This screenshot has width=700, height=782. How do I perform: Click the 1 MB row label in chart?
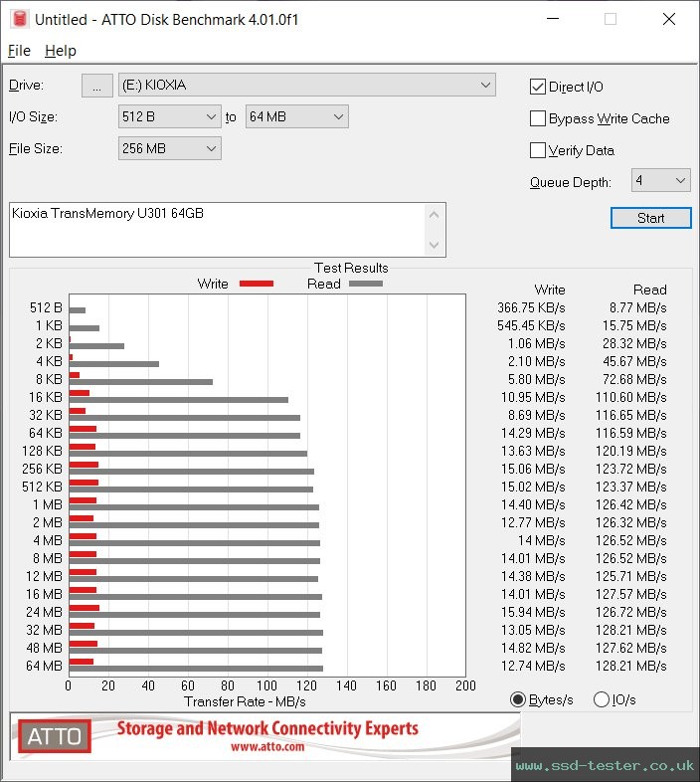click(48, 504)
